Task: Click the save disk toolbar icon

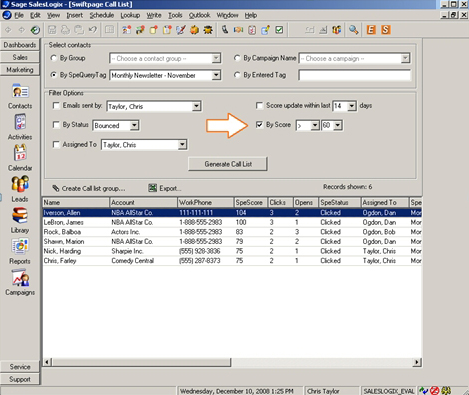Action: point(52,30)
